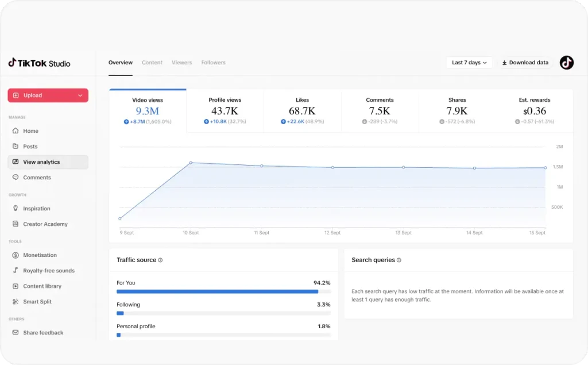The height and width of the screenshot is (365, 588).
Task: Click the 9 Sept chart data point
Action: 120,218
